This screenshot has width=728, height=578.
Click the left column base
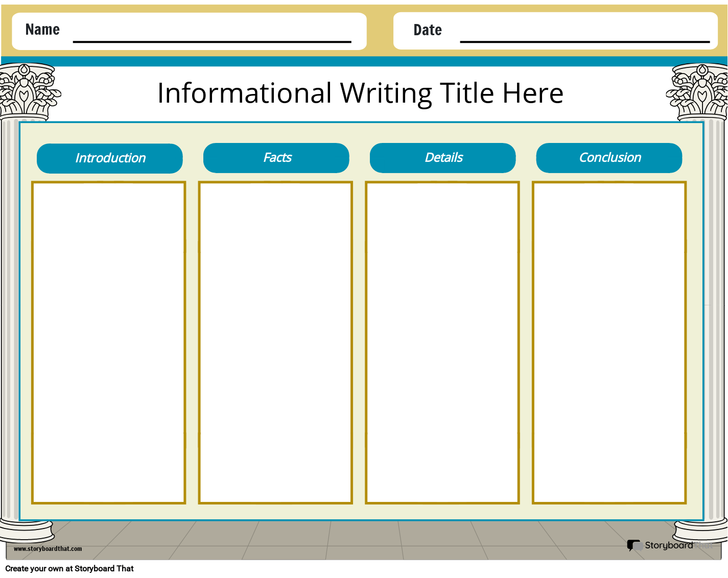26,531
